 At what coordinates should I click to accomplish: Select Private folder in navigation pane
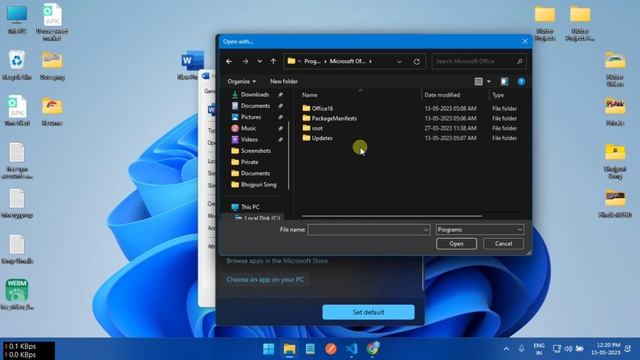click(249, 162)
